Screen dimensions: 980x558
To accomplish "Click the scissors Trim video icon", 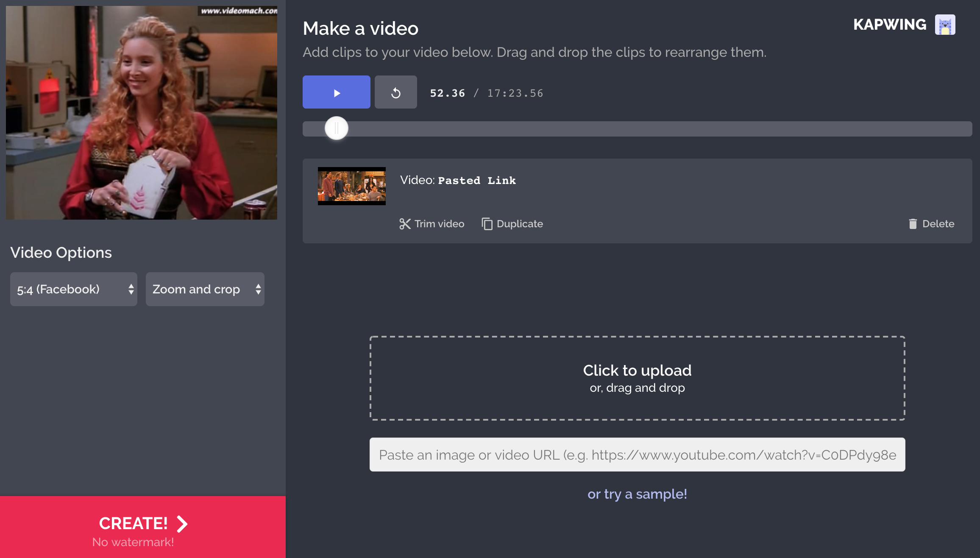I will tap(405, 224).
